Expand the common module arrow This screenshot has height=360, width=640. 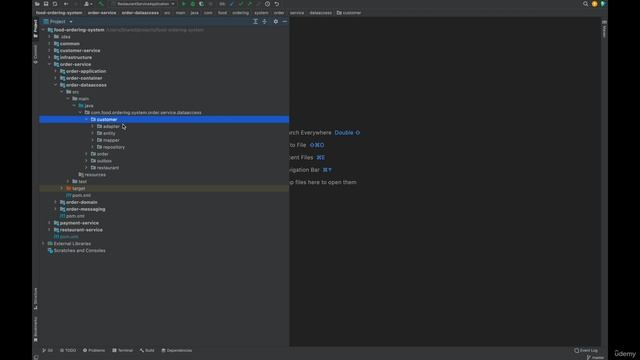tap(50, 44)
